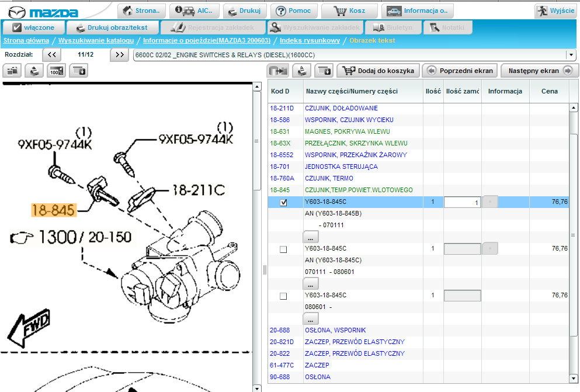
Task: Click the print icon above the parts list
Action: pos(301,71)
